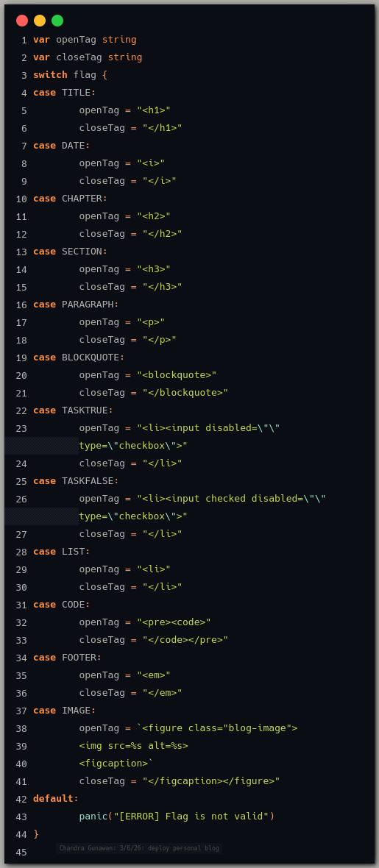The width and height of the screenshot is (379, 868).
Task: Click the string "</h1>" on line 6
Action: click(163, 128)
